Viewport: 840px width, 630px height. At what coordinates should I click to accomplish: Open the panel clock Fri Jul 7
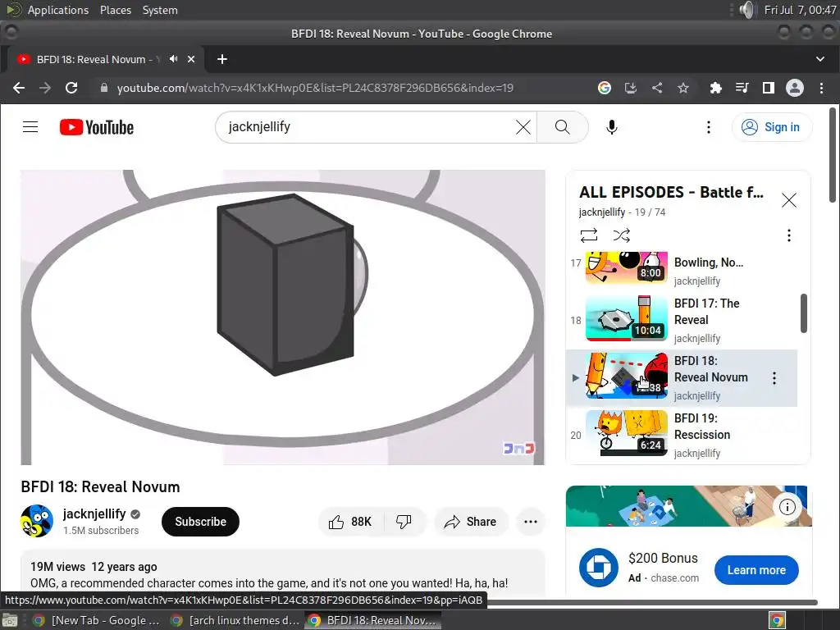(x=800, y=10)
